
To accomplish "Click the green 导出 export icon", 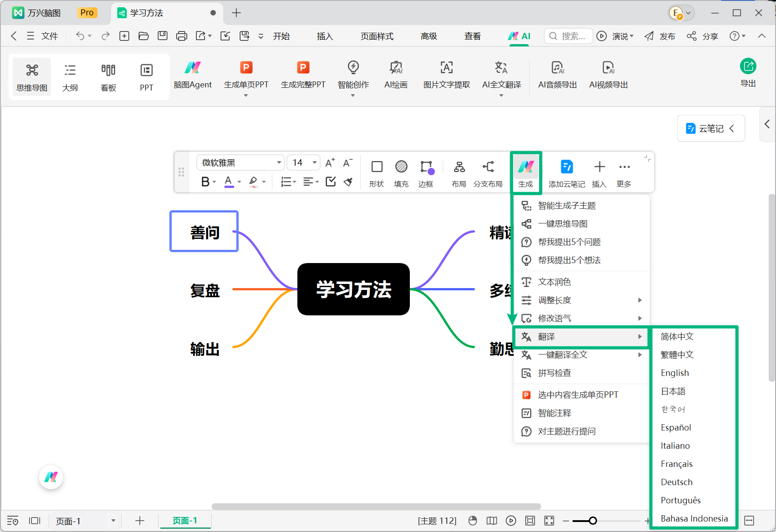I will coord(748,66).
